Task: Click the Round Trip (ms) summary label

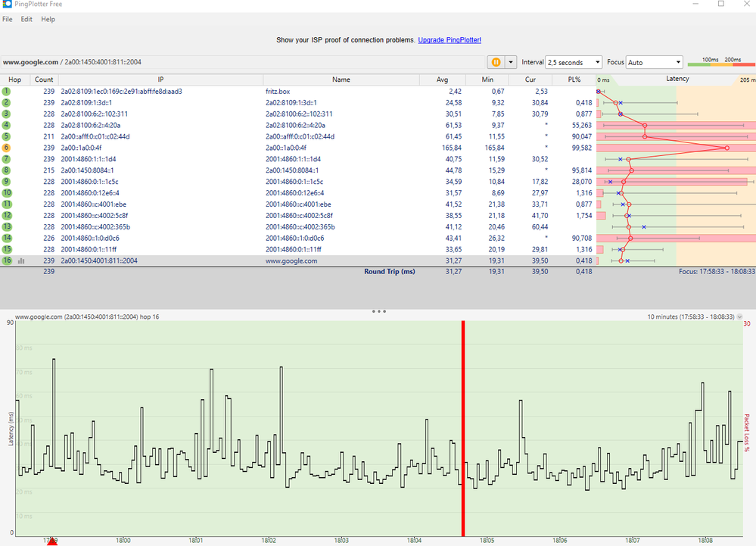Action: 390,272
